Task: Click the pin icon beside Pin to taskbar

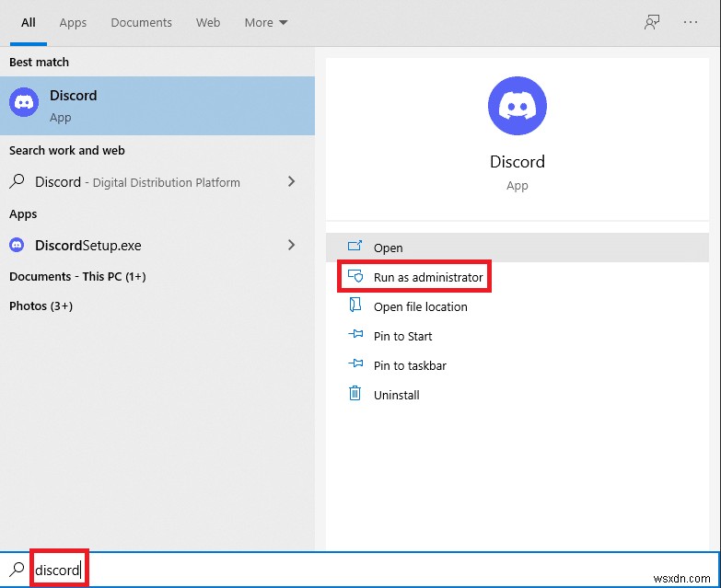Action: click(x=355, y=363)
